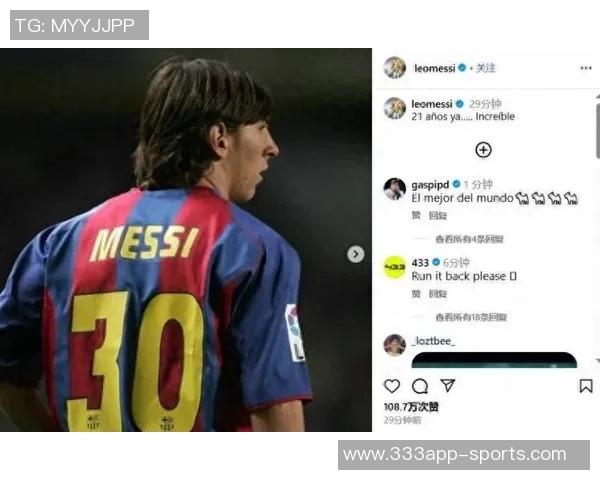
Task: Open the gaspipd commenter avatar
Action: 395,189
